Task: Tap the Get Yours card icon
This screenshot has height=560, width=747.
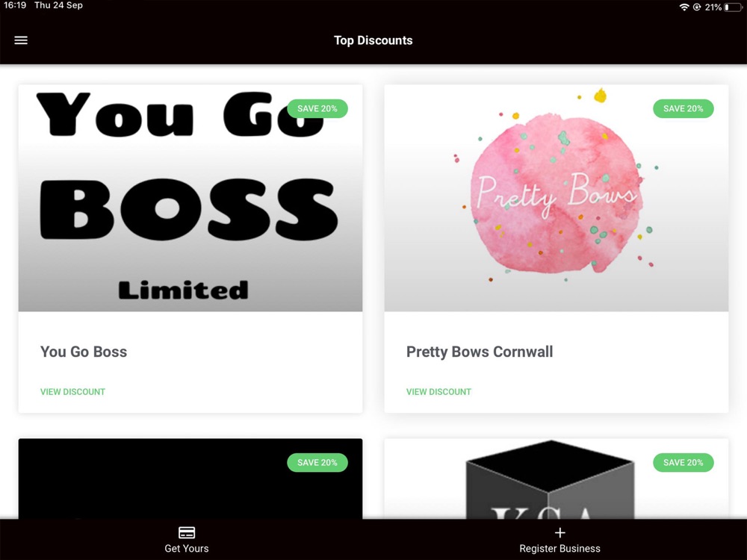Action: 186,532
